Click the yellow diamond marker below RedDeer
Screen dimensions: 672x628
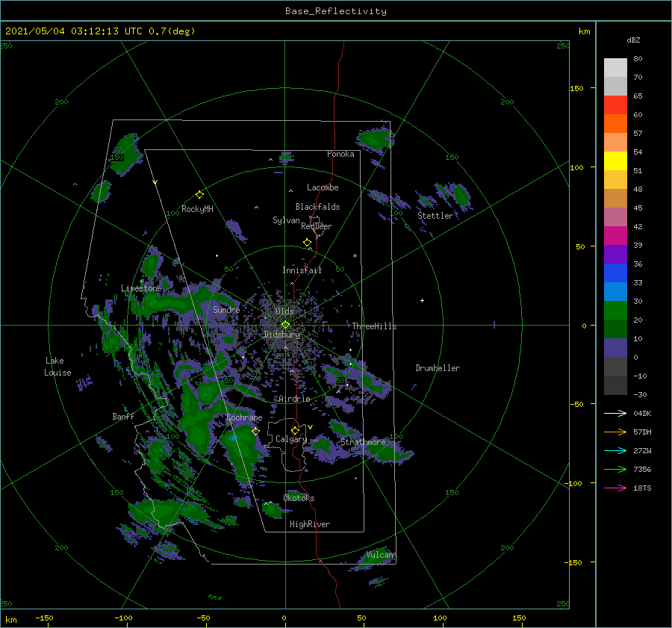pos(307,243)
